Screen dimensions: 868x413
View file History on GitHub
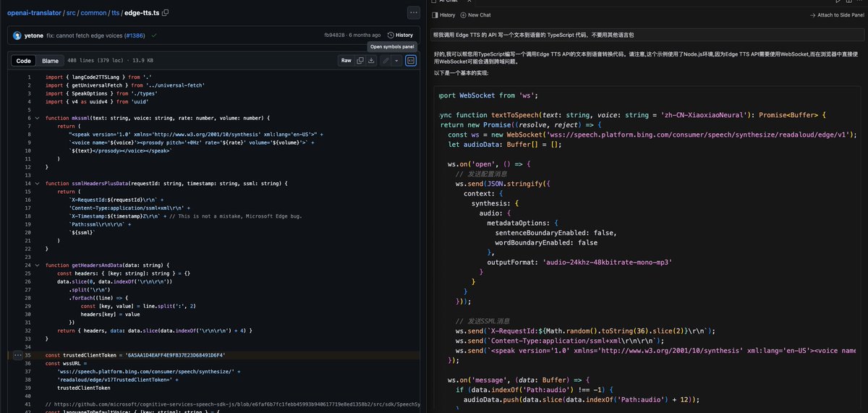[400, 35]
